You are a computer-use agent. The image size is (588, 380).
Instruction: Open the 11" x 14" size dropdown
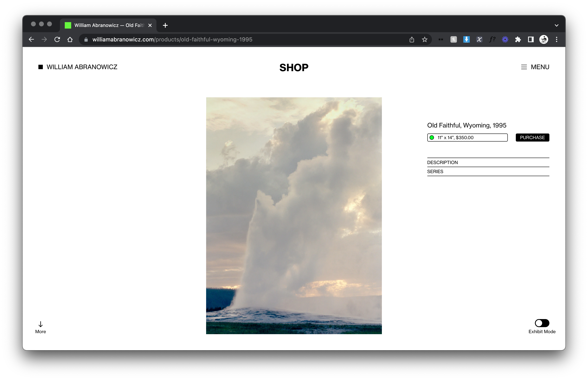(467, 138)
